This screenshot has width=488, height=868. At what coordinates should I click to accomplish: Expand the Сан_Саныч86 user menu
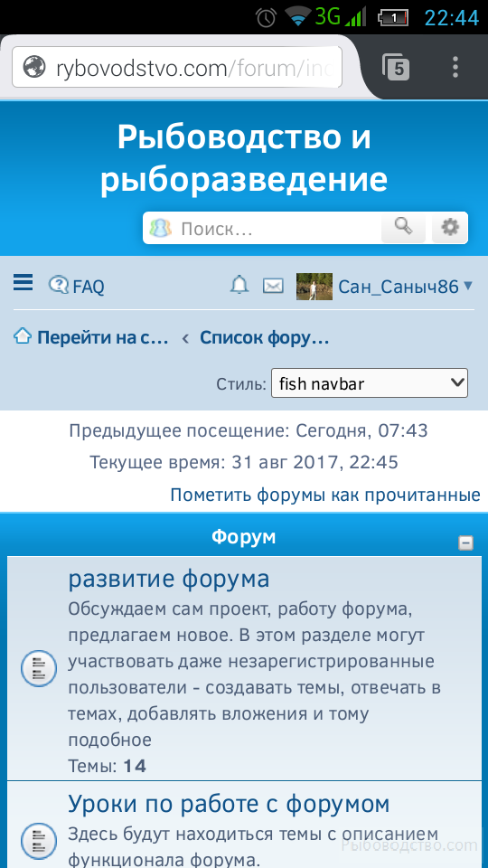coord(467,287)
